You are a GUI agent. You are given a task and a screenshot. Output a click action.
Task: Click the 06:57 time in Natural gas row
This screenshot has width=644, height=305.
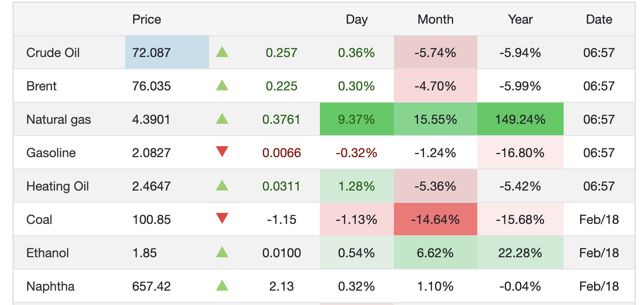(599, 120)
